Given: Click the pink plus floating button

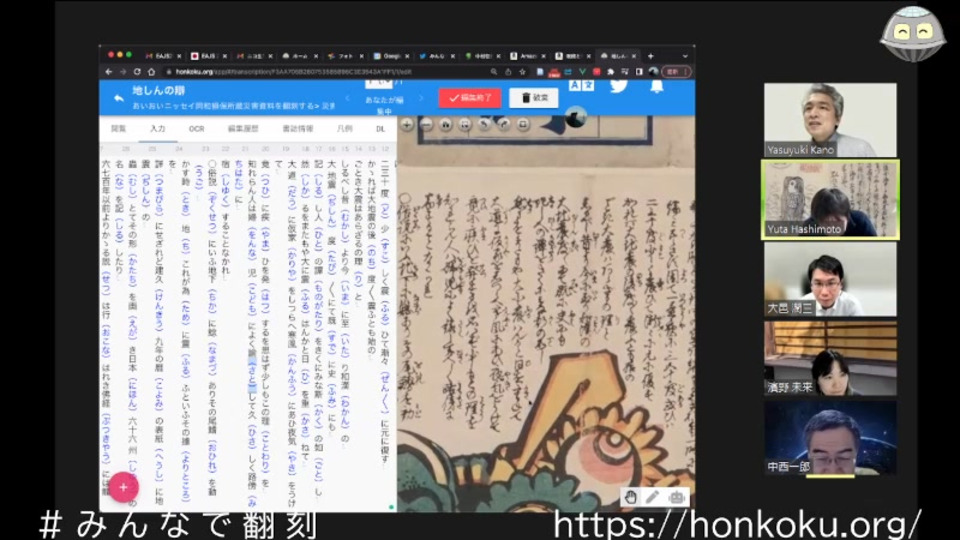Looking at the screenshot, I should point(123,487).
